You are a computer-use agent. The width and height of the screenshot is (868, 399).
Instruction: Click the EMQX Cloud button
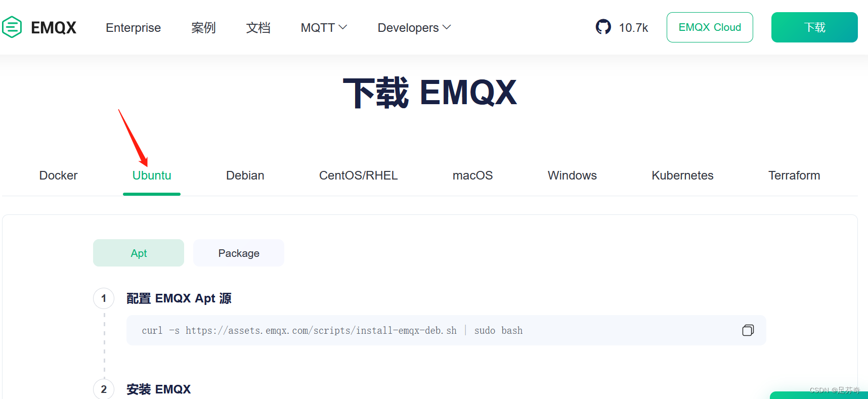pyautogui.click(x=710, y=27)
